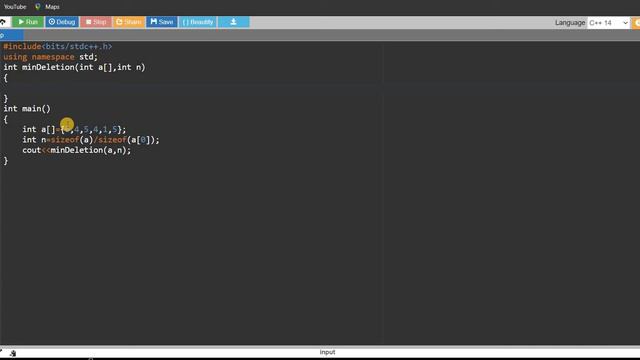
Task: Click the 'int minDeletion(int a[],int n)' line
Action: (x=74, y=67)
